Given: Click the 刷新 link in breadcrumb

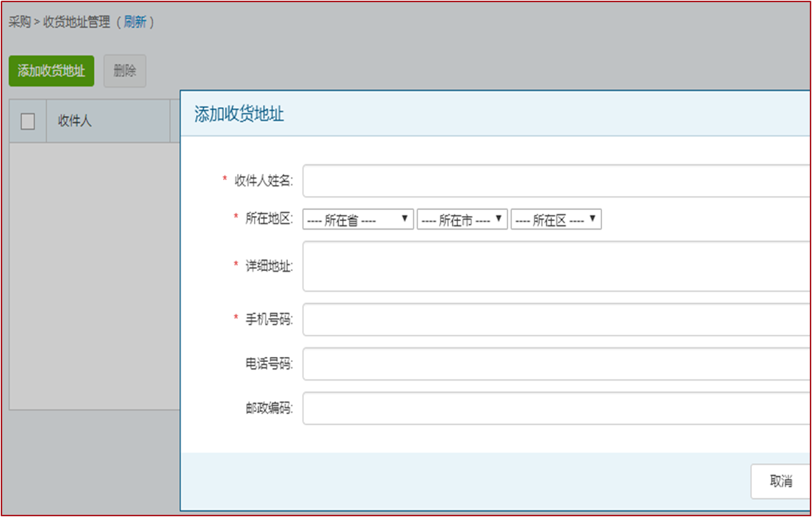Looking at the screenshot, I should click(135, 22).
